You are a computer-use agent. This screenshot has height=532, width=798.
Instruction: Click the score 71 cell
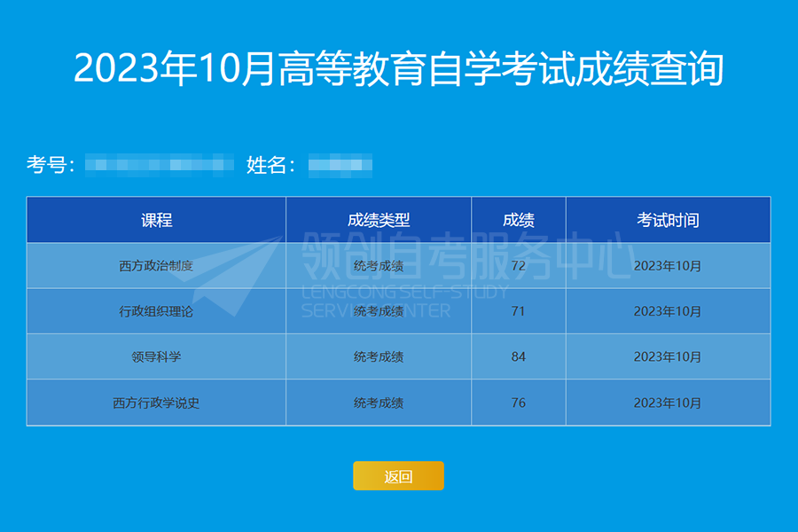click(x=519, y=311)
